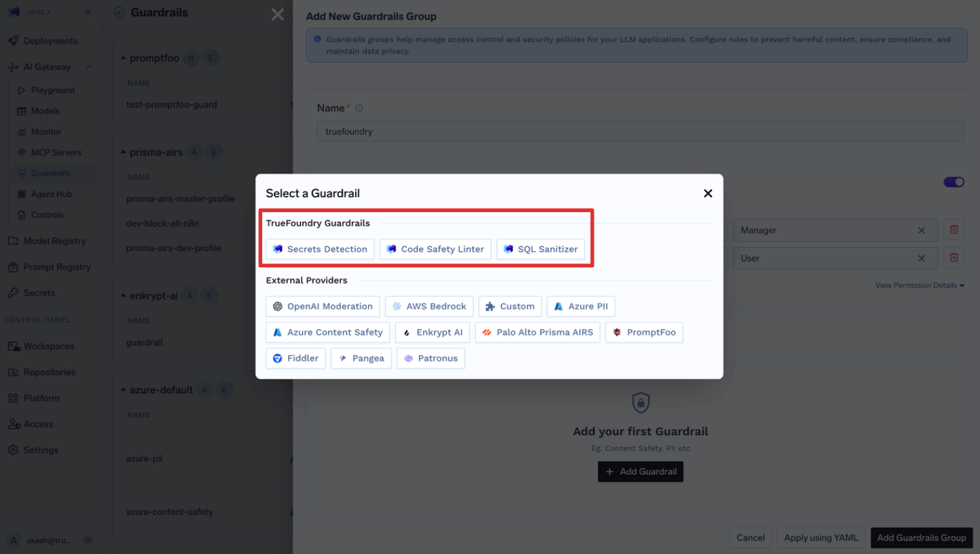Delete the Manager permission row
This screenshot has height=554, width=980.
coord(954,230)
